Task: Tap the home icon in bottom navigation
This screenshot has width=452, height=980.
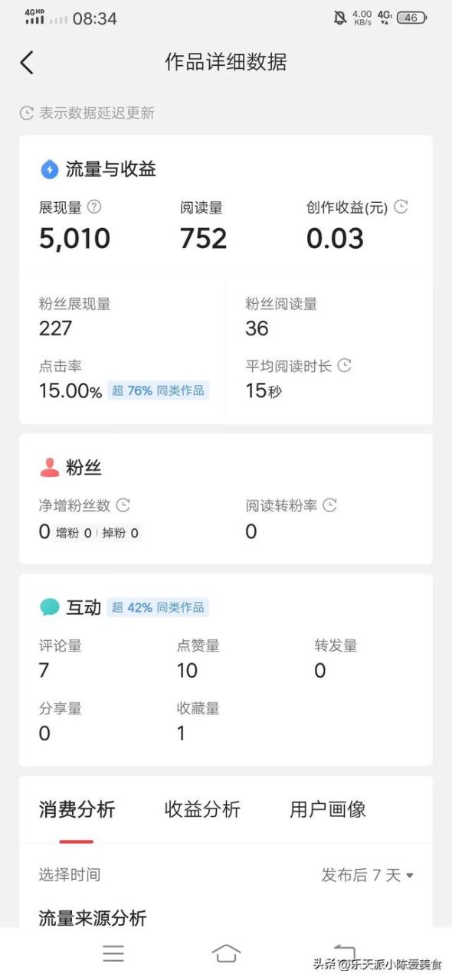Action: pos(226,953)
